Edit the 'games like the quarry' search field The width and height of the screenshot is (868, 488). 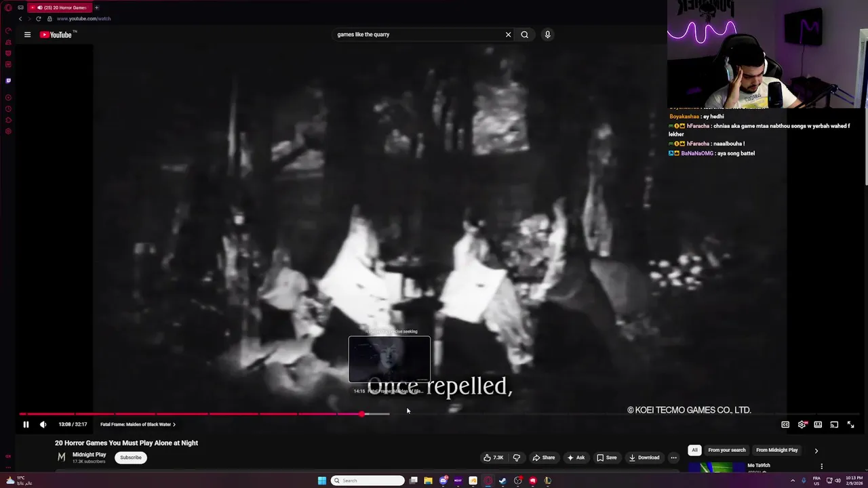(417, 35)
